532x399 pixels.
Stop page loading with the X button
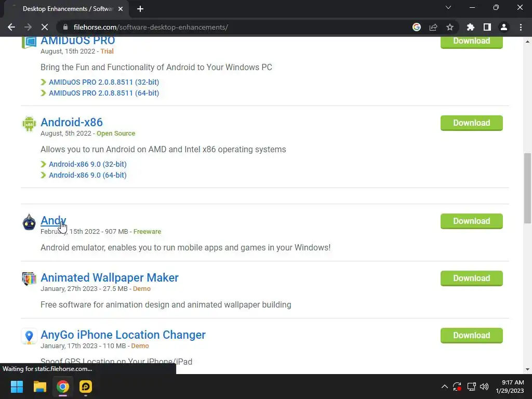point(45,27)
